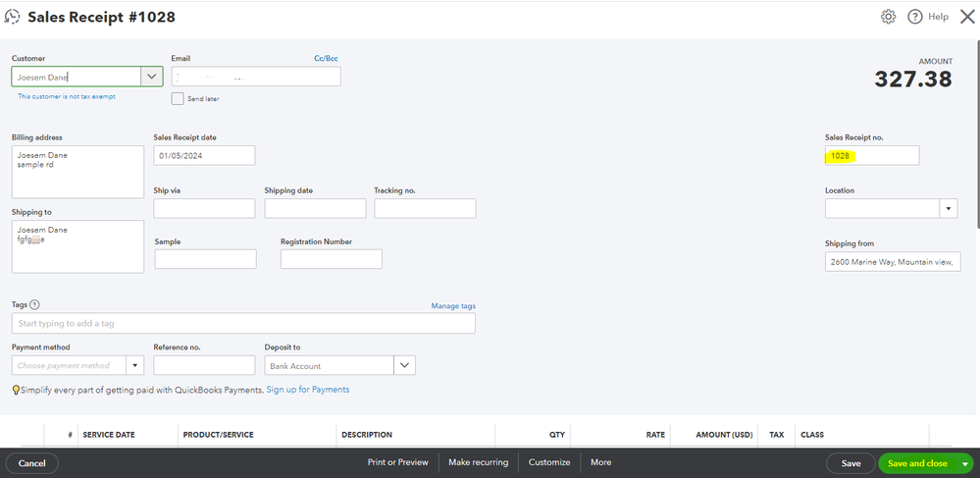This screenshot has height=478, width=980.
Task: Click the Save button
Action: (851, 463)
